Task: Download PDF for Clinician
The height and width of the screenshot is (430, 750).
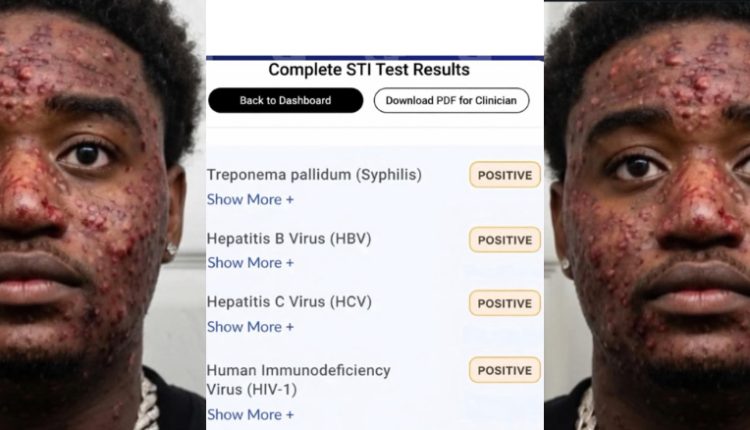Action: 451,100
